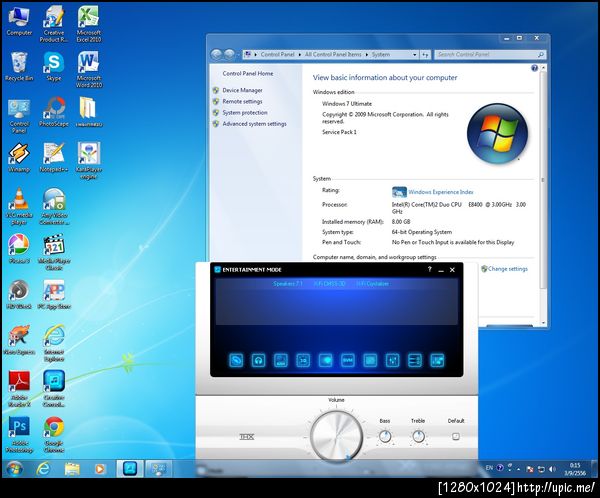Expand arrow after All Control Panel Items
Image resolution: width=600 pixels, height=498 pixels.
(367, 55)
